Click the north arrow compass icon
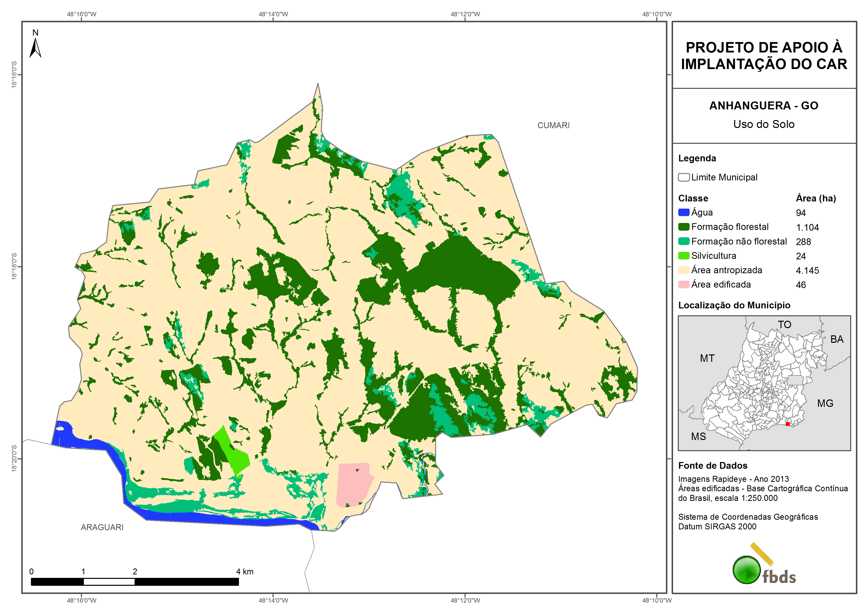Screen dimensions: 868x614 click(x=35, y=48)
